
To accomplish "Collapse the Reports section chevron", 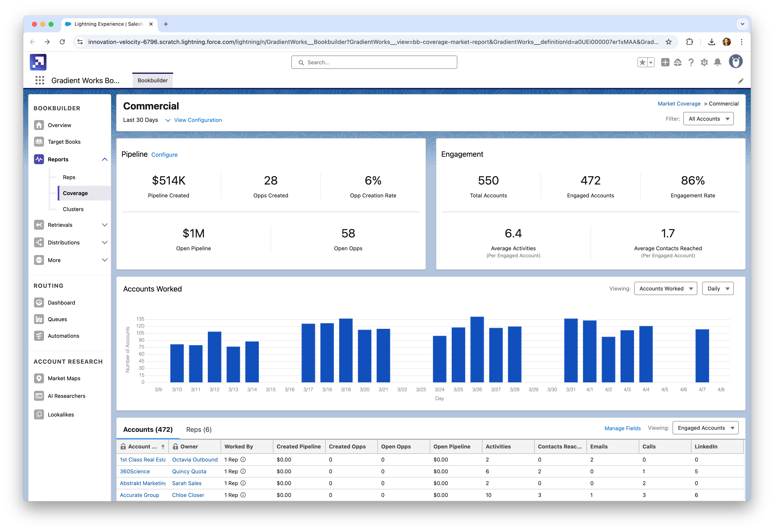I will (x=104, y=159).
